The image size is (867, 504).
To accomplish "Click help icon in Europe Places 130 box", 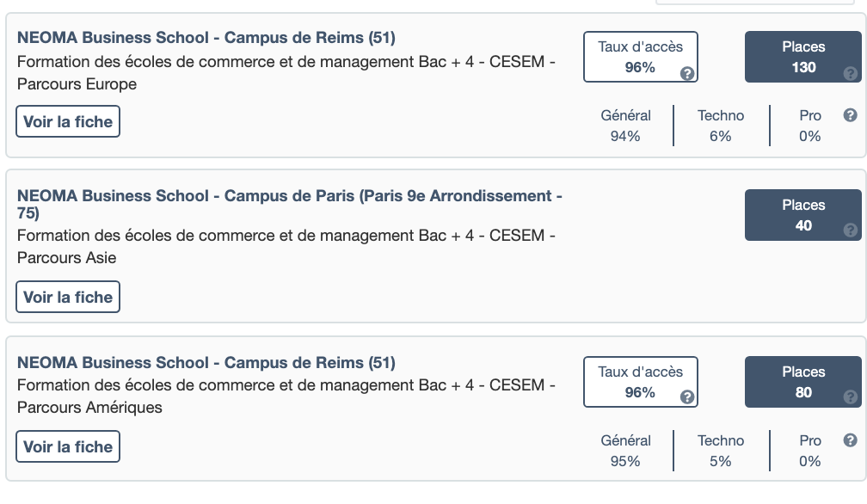I will (x=851, y=73).
